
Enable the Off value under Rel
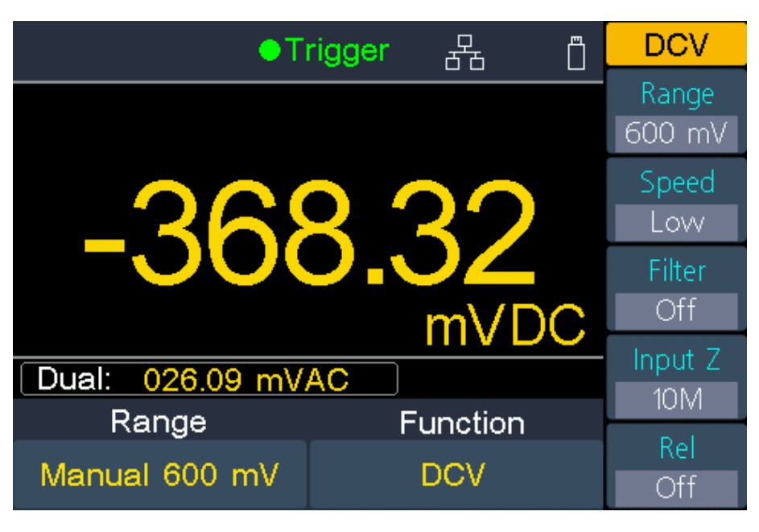click(x=677, y=488)
